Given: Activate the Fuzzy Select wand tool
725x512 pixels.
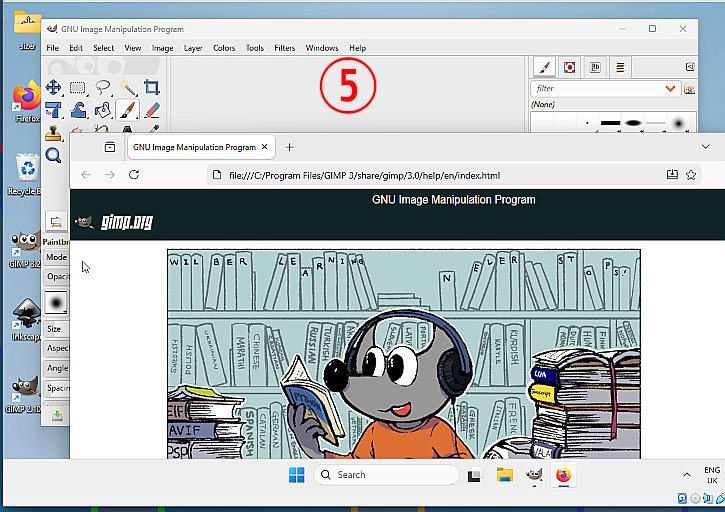Looking at the screenshot, I should [128, 87].
